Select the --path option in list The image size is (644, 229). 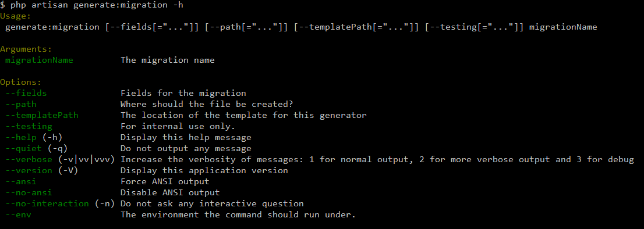pyautogui.click(x=21, y=105)
